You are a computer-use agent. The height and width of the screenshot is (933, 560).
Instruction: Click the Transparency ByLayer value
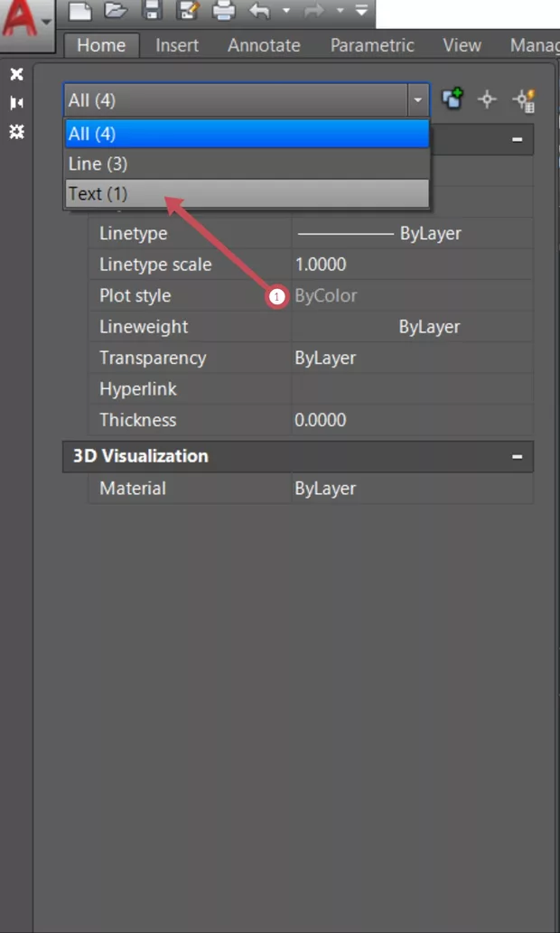[x=413, y=358]
